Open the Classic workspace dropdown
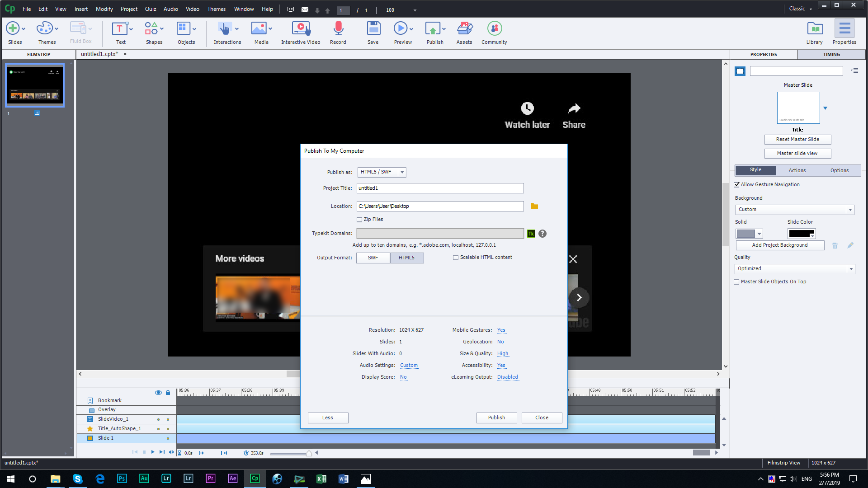Screen dimensions: 868x488 pos(801,9)
